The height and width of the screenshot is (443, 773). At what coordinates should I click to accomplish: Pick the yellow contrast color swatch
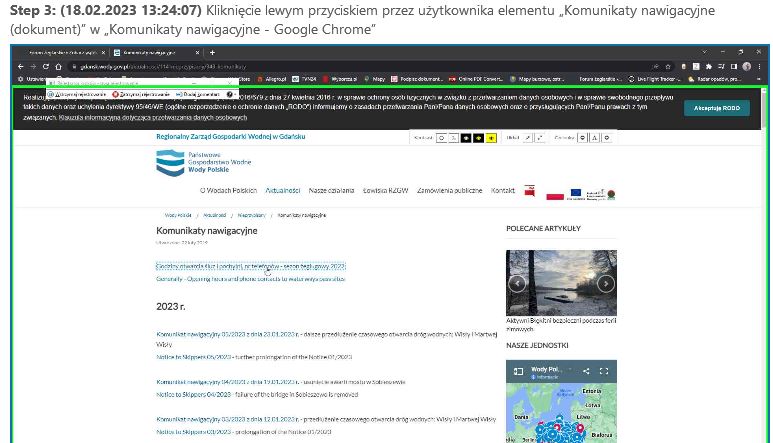pos(491,137)
